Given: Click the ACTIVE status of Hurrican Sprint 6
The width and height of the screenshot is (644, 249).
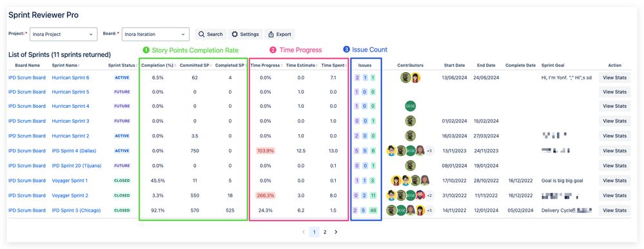Looking at the screenshot, I should point(122,77).
